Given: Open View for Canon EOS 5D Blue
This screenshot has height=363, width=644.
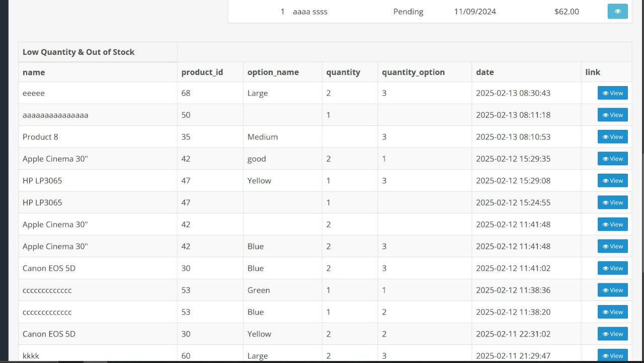Looking at the screenshot, I should [x=612, y=268].
